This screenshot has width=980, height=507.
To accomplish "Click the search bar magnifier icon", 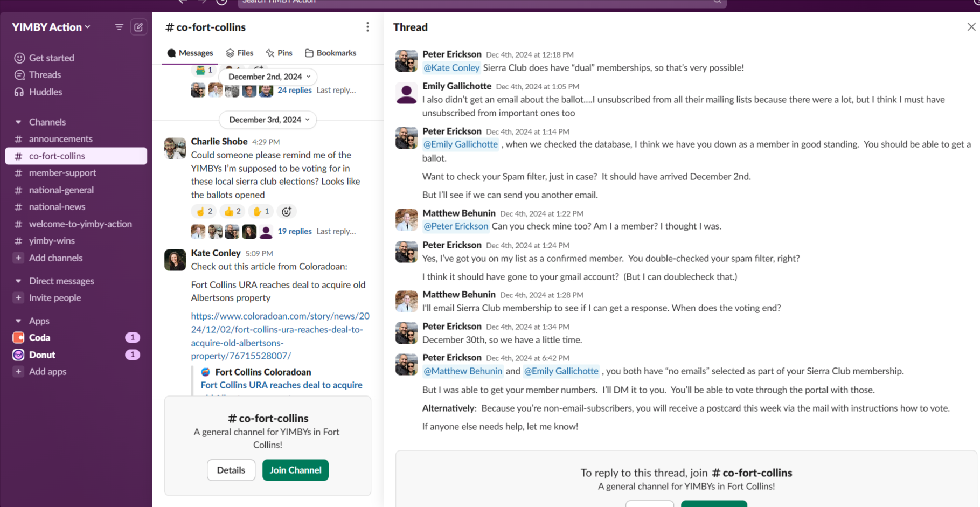I will [x=717, y=2].
